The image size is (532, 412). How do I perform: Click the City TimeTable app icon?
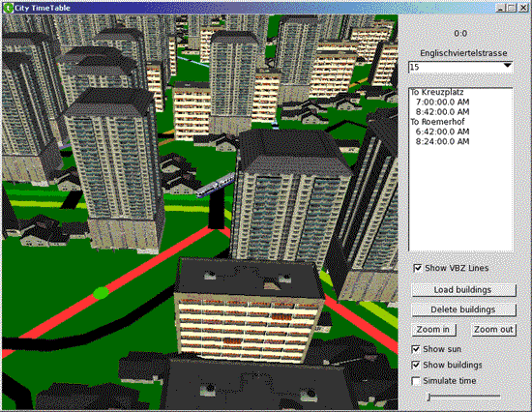[x=8, y=8]
